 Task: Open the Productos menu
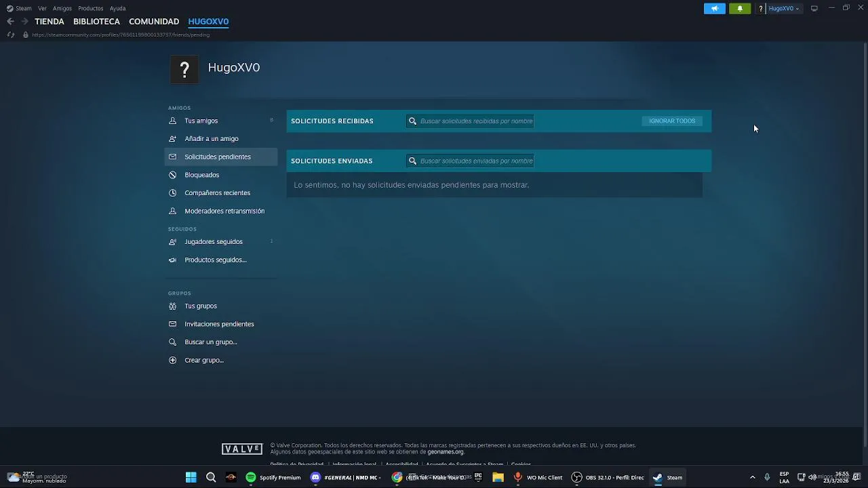[91, 8]
